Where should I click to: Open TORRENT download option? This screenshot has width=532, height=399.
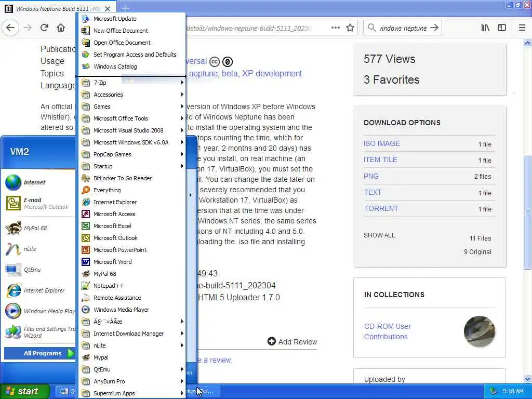click(x=381, y=208)
